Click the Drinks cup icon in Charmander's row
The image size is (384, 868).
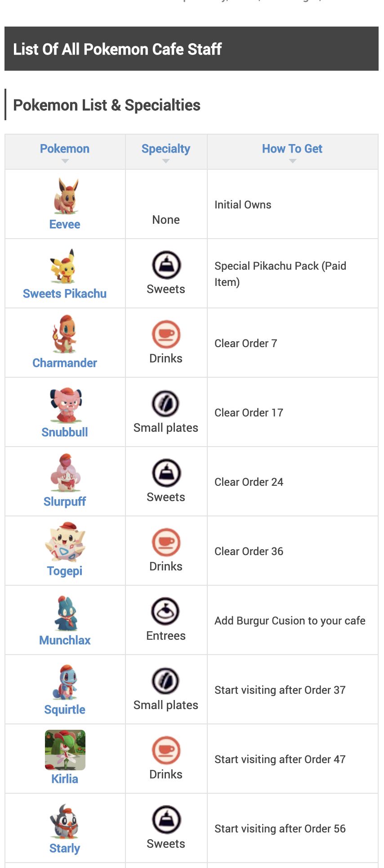click(x=166, y=335)
